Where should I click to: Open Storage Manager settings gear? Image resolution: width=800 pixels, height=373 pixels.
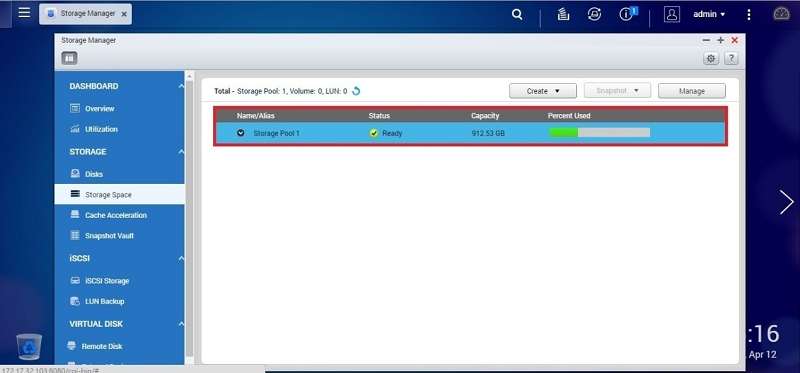[711, 58]
